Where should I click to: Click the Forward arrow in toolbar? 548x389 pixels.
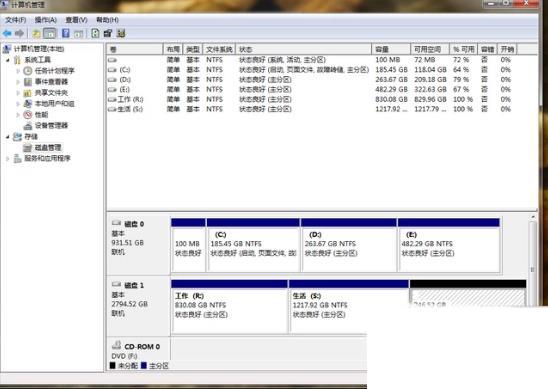point(20,34)
